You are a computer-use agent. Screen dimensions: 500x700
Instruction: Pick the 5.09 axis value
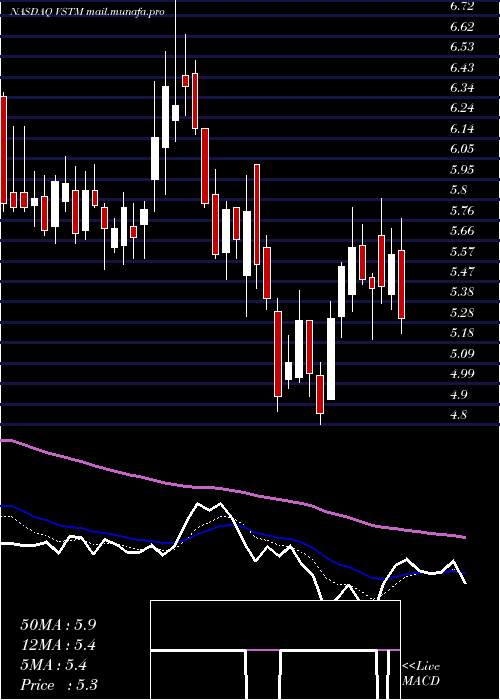[x=462, y=354]
